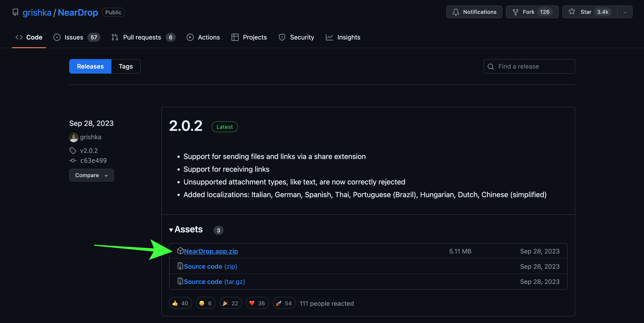644x323 pixels.
Task: Click the star count 3.4k
Action: click(602, 12)
